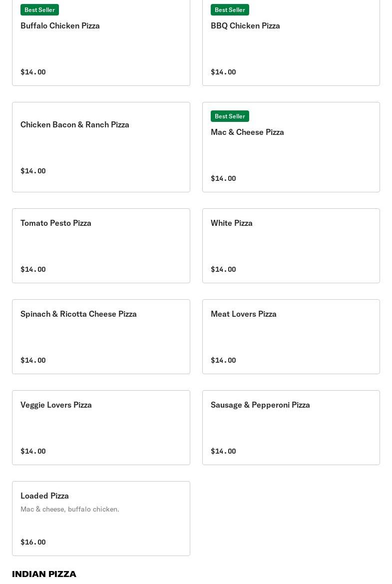Screen dimensions: 392x584
Task: Click Best Seller badge on Mac & Cheese Pizza
Action: click(x=230, y=116)
